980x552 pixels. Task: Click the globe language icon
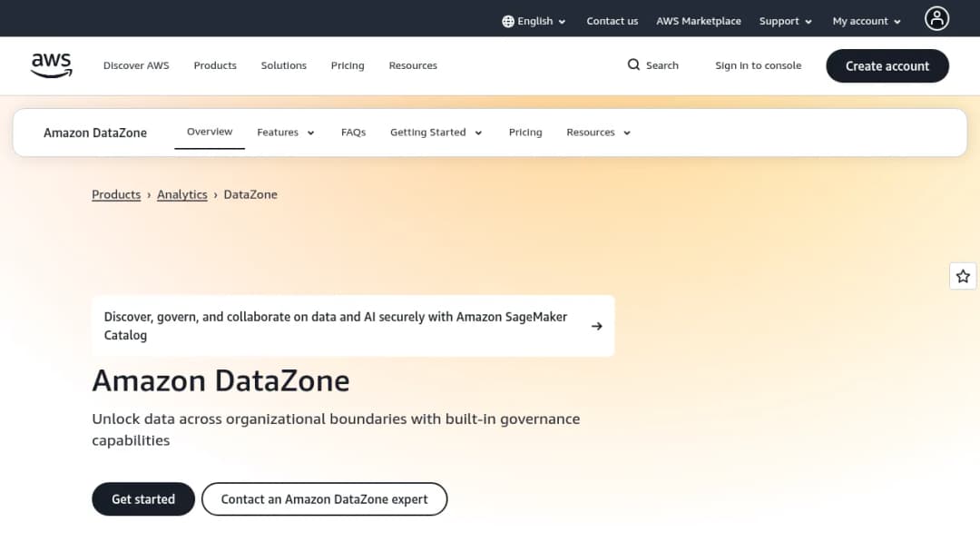[x=508, y=21]
